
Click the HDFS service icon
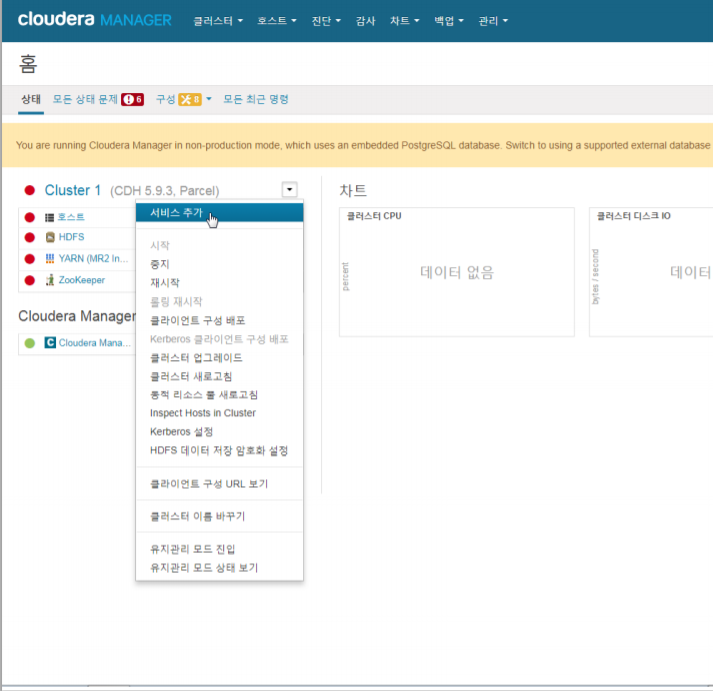tap(50, 237)
